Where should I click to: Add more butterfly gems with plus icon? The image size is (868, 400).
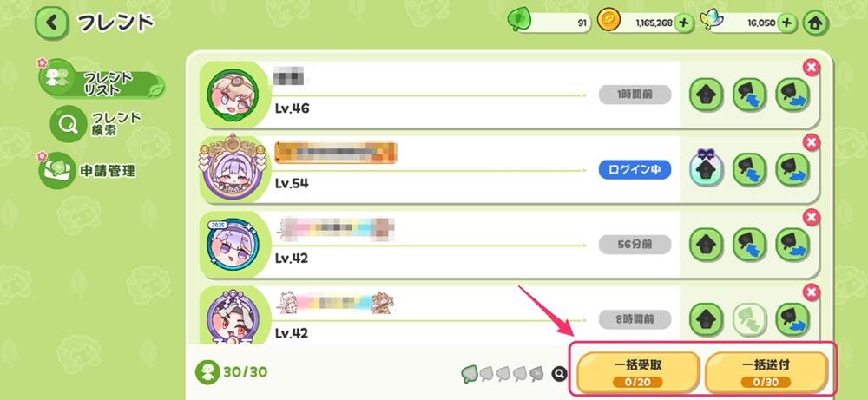pos(786,23)
